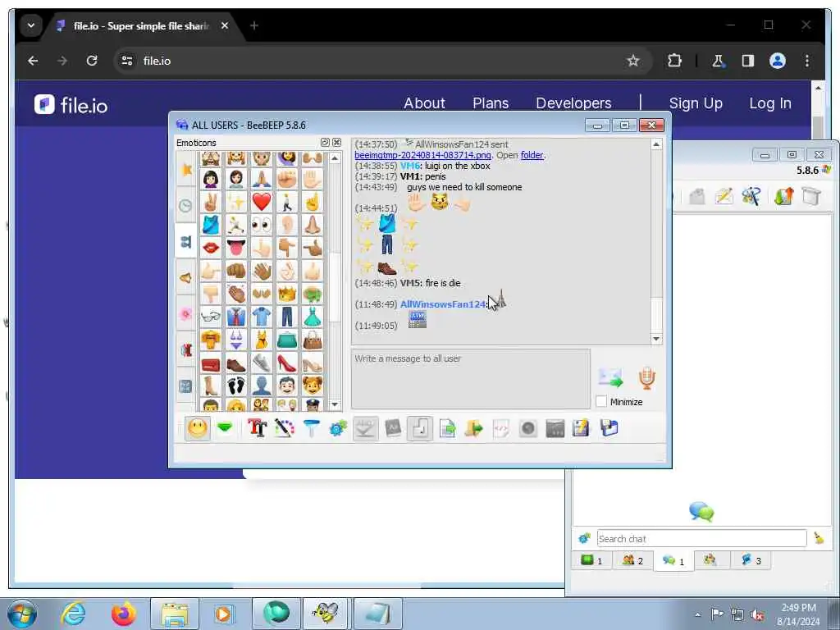The image size is (840, 630).
Task: Open the chat font selector (TT icon)
Action: (x=257, y=428)
